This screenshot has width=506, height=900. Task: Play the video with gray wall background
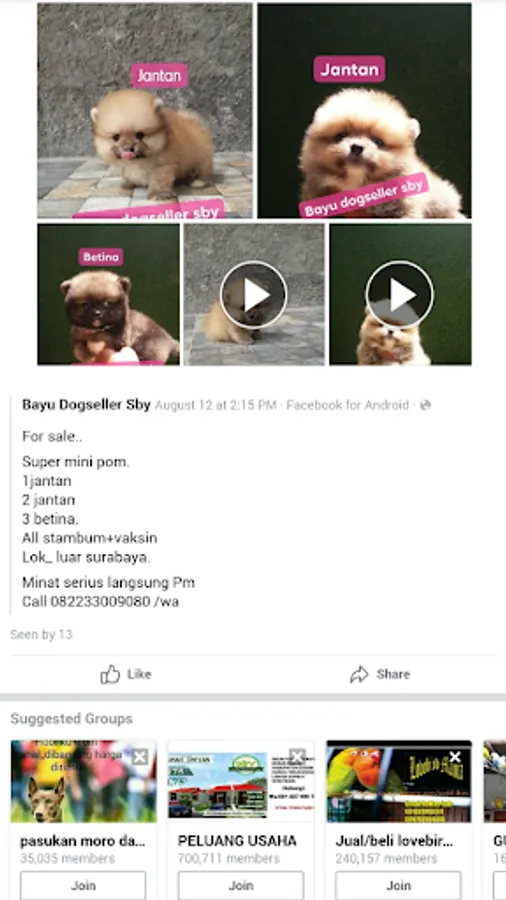pyautogui.click(x=254, y=294)
